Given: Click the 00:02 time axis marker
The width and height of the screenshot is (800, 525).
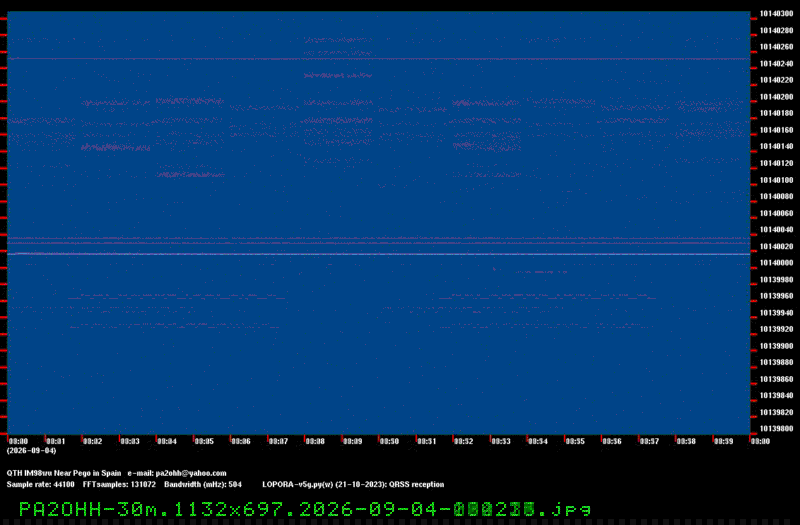Looking at the screenshot, I should 92,441.
